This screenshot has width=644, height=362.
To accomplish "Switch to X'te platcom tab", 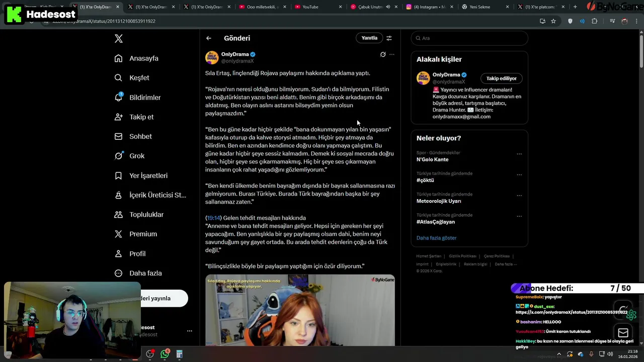I will (x=541, y=7).
